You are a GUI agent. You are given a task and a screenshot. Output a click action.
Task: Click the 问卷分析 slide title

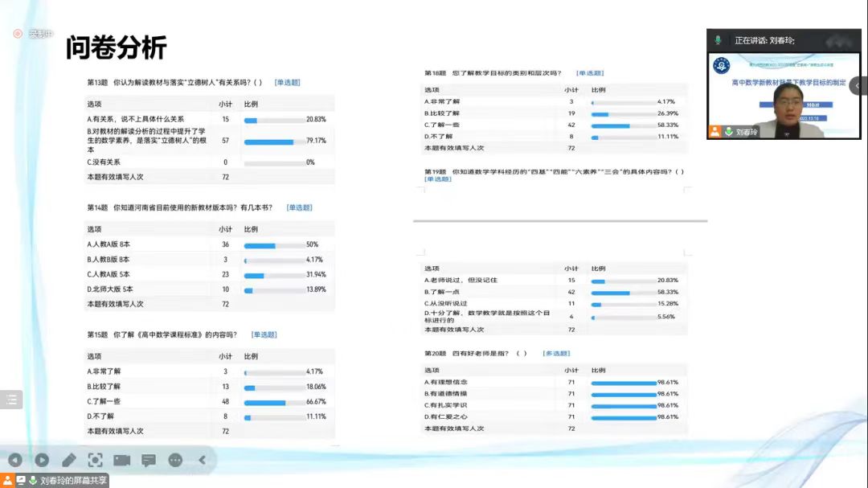pos(116,48)
